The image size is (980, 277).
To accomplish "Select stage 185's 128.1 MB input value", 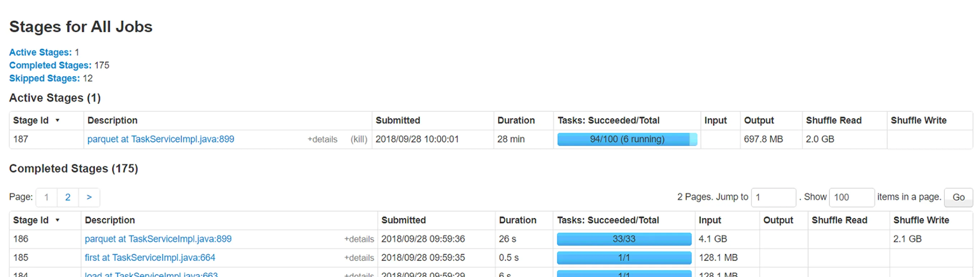I will (x=718, y=258).
